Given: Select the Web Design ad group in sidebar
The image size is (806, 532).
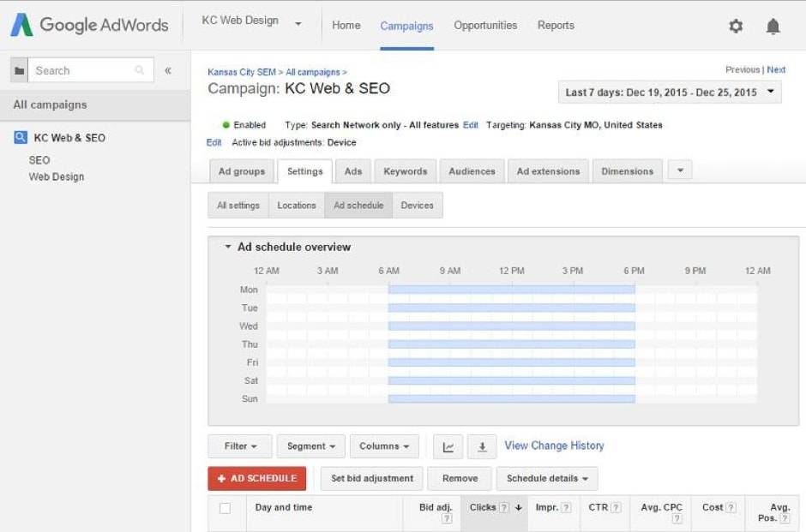Looking at the screenshot, I should (x=57, y=176).
